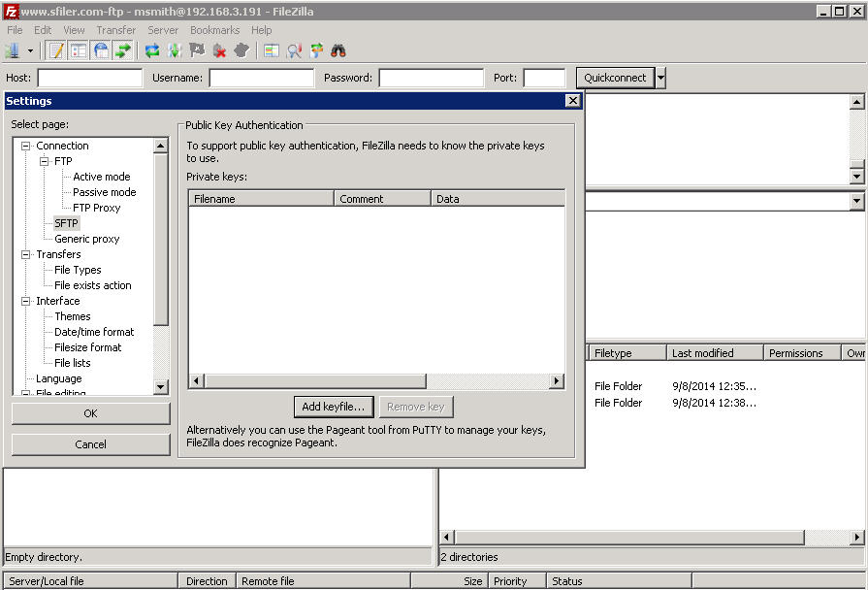Viewport: 868px width, 590px height.
Task: Click the Username input field
Action: tap(261, 78)
